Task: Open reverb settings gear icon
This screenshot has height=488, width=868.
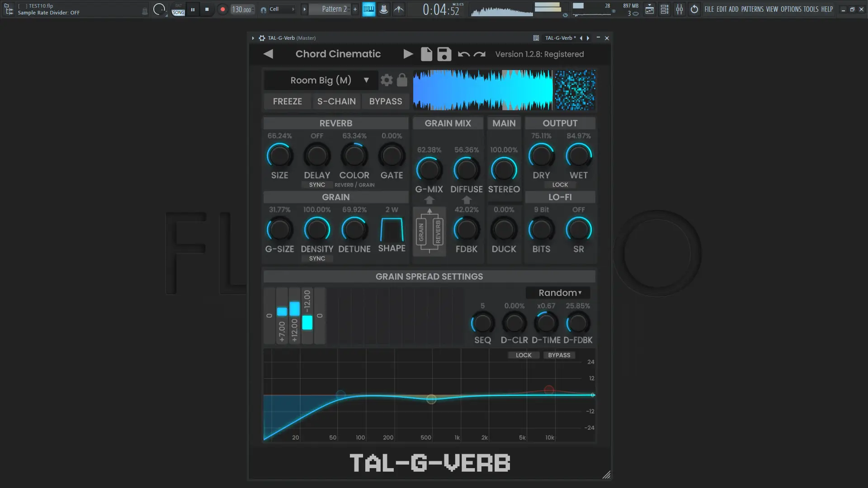Action: pyautogui.click(x=387, y=80)
